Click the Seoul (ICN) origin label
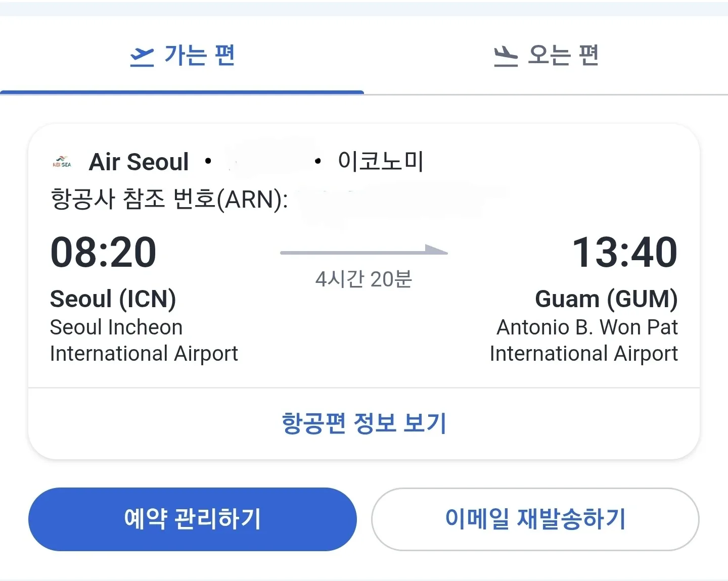Screen dimensions: 728x581 (x=113, y=299)
